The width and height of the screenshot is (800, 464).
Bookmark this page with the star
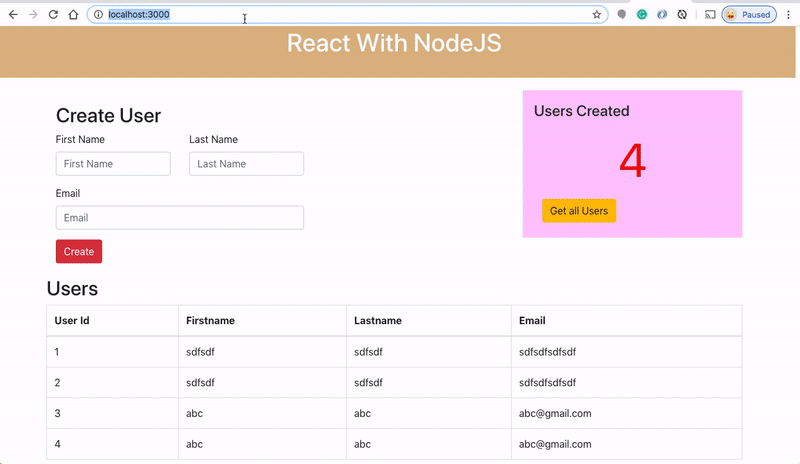[596, 14]
